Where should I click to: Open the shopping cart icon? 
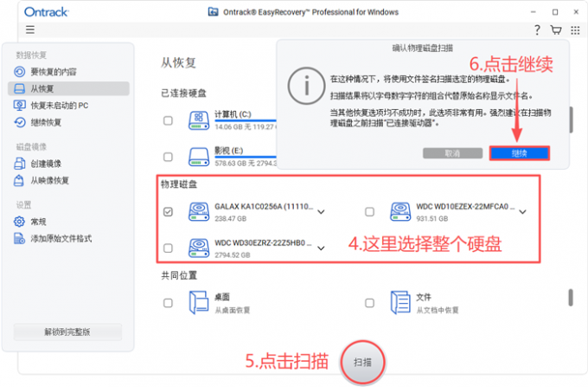point(556,29)
